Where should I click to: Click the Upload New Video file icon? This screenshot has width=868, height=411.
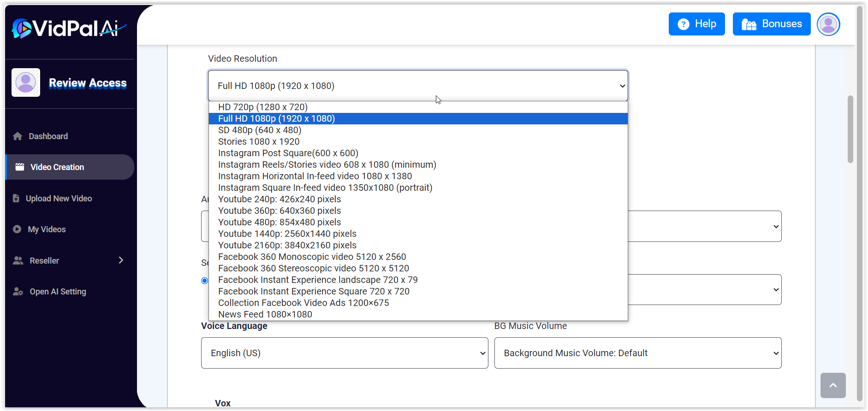coord(16,198)
